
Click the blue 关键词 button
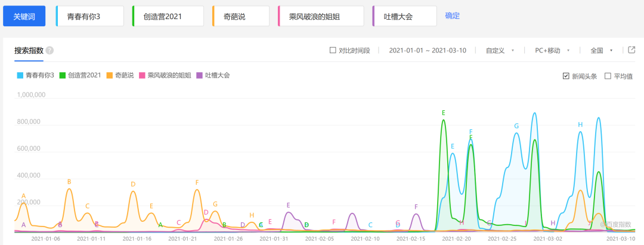pos(24,16)
